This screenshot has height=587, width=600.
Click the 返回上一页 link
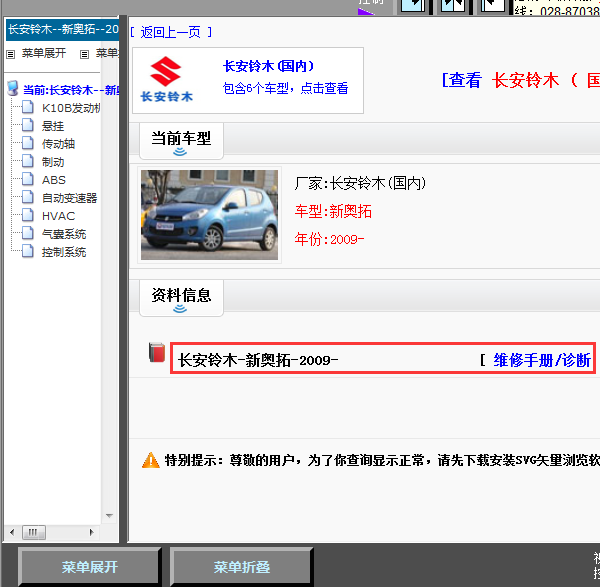point(171,32)
